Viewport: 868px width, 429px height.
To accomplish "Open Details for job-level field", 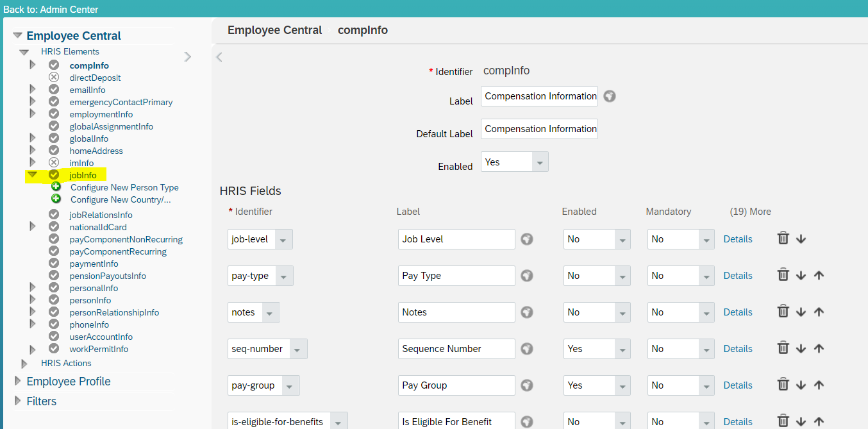I will pyautogui.click(x=738, y=239).
